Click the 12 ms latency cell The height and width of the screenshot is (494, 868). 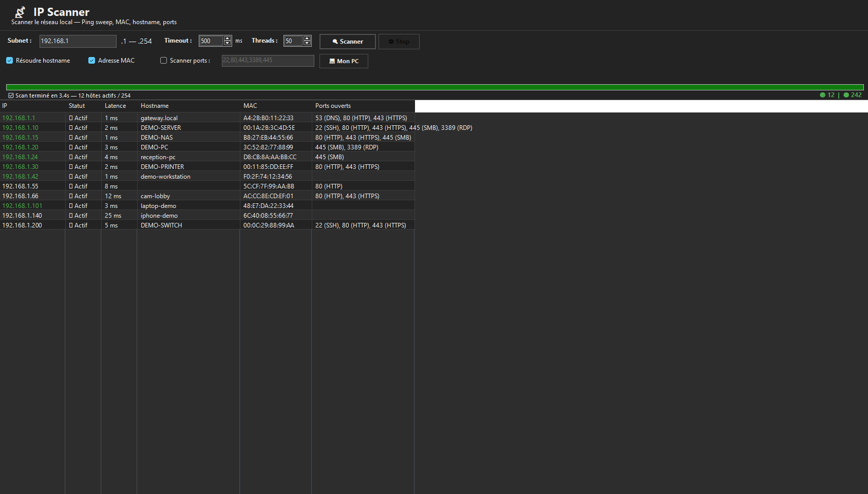pyautogui.click(x=113, y=196)
